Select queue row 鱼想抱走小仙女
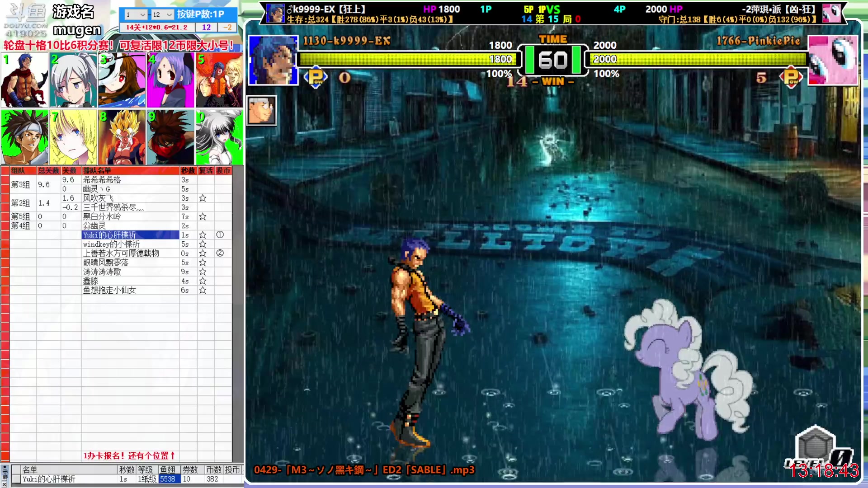 (x=130, y=290)
